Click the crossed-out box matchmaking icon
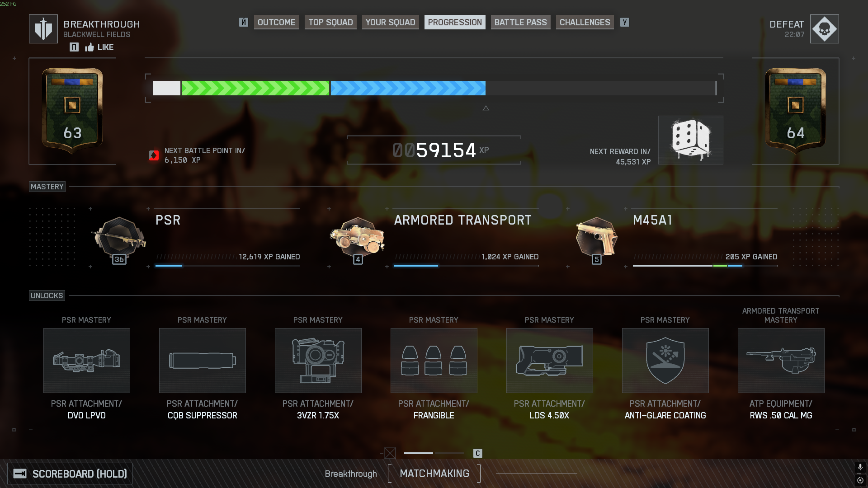868x488 pixels. point(390,453)
